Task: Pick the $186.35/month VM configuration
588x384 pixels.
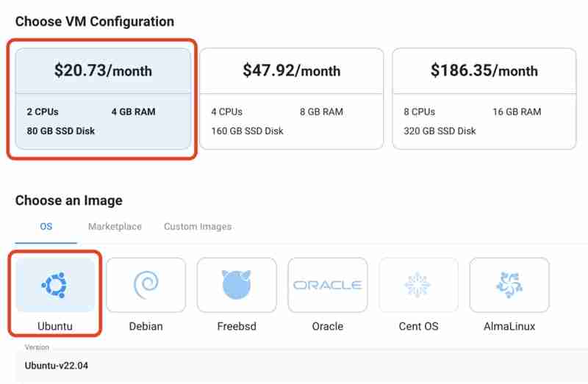Action: pyautogui.click(x=484, y=71)
